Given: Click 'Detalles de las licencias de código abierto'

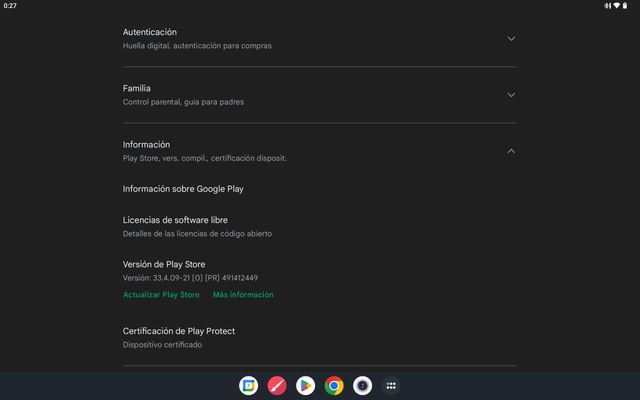Looking at the screenshot, I should pyautogui.click(x=197, y=234).
